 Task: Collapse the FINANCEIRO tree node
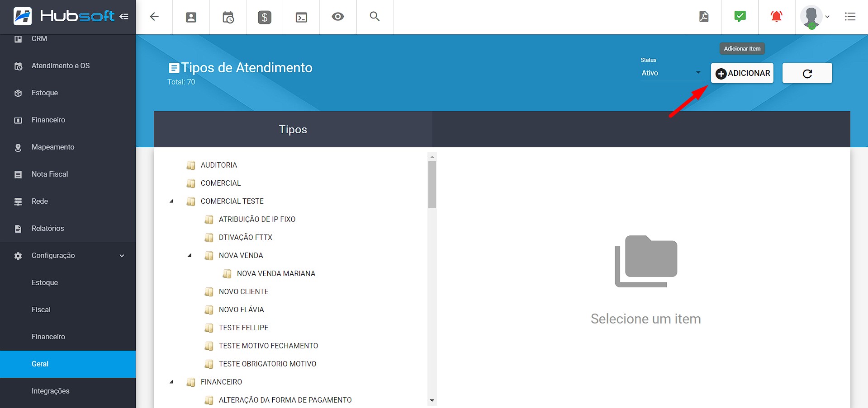pyautogui.click(x=171, y=382)
